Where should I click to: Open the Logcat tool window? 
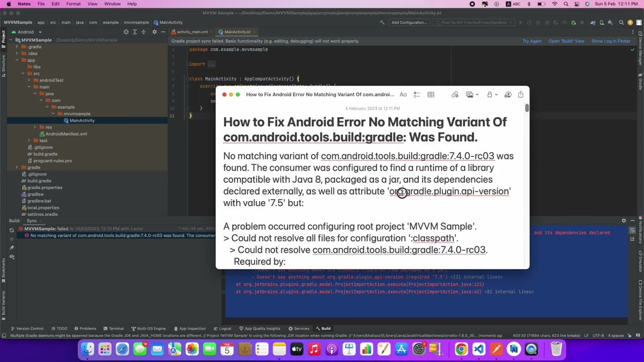tap(222, 329)
